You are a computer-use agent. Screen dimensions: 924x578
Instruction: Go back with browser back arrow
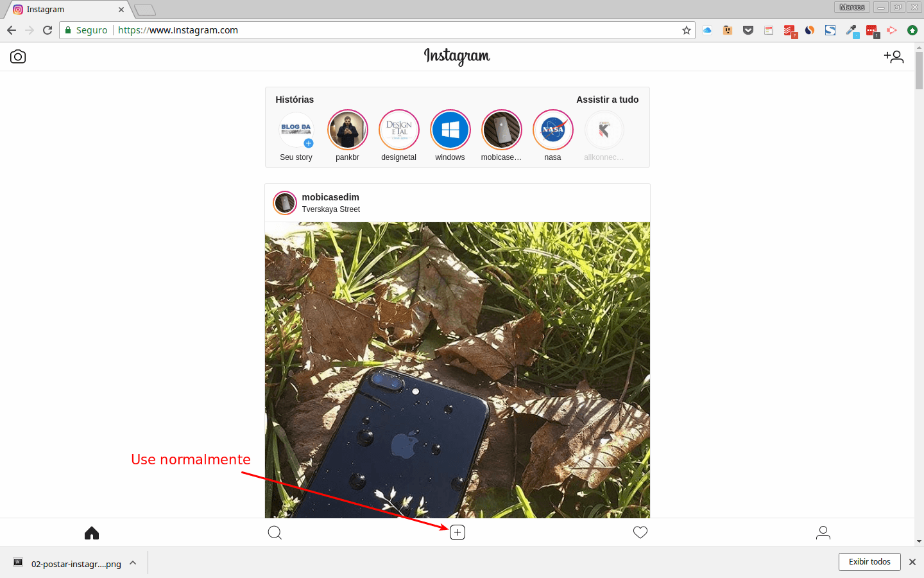12,30
